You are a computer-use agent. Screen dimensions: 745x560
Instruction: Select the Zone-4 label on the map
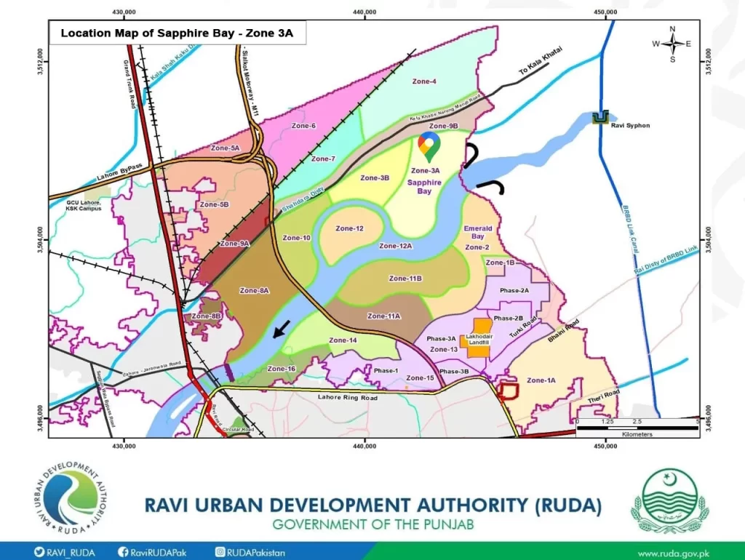pyautogui.click(x=423, y=81)
